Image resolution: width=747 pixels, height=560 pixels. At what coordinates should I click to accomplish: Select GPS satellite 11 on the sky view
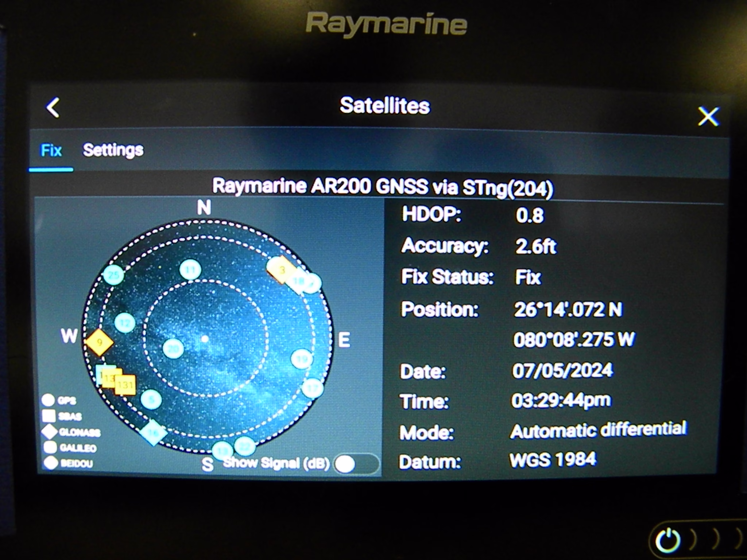coord(190,269)
